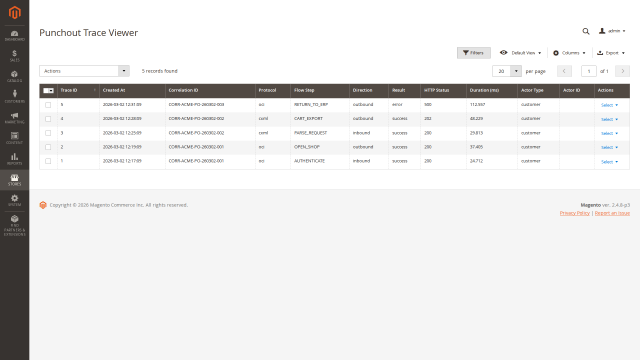This screenshot has width=640, height=360.
Task: Sort by Trace ID column header
Action: click(78, 91)
